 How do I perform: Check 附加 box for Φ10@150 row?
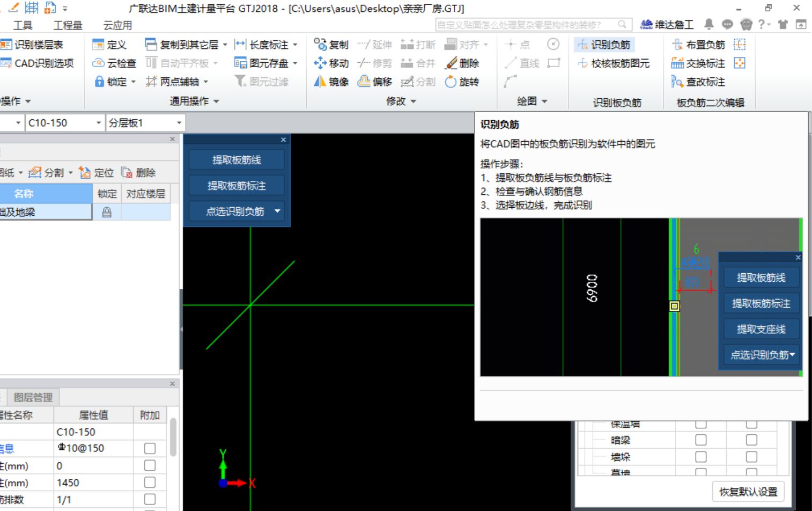click(150, 448)
